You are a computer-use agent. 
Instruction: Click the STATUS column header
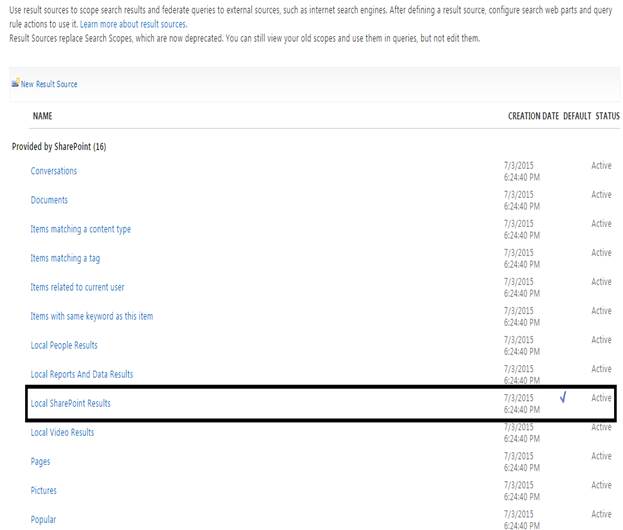(x=608, y=116)
